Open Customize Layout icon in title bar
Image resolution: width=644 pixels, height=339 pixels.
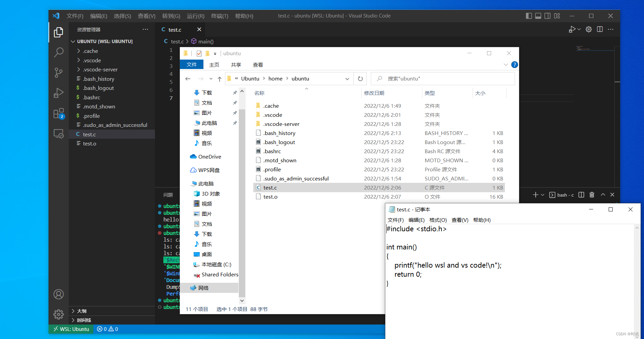(557, 16)
